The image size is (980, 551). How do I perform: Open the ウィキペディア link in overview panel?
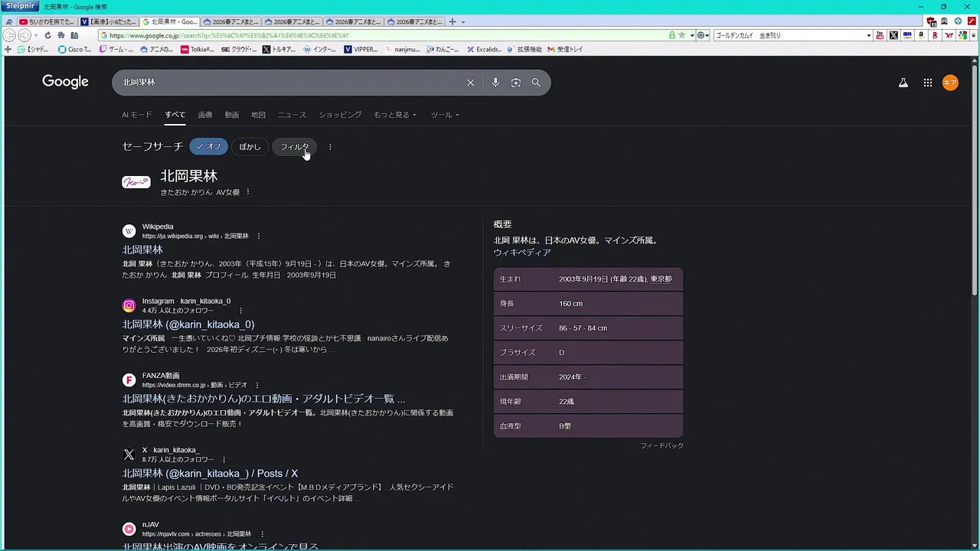click(x=522, y=253)
